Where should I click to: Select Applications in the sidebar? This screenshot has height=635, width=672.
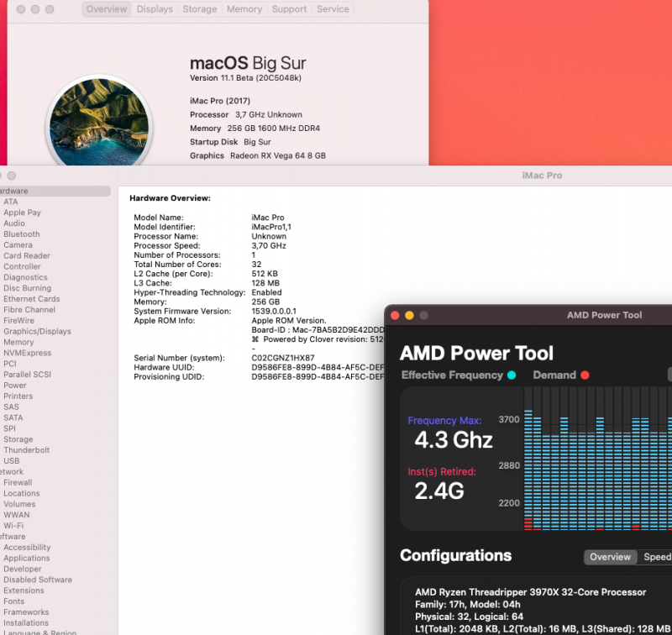[x=27, y=558]
